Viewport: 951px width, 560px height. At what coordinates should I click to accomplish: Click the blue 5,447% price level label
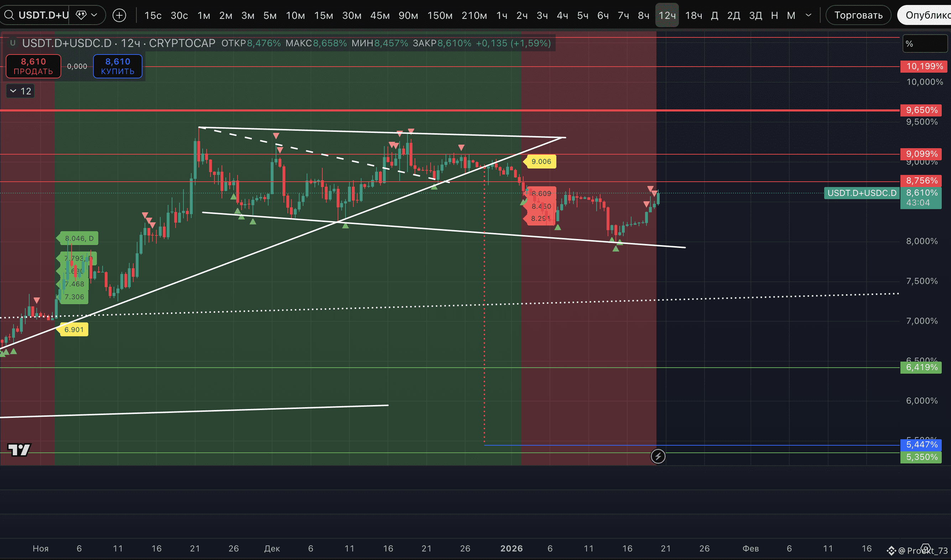tap(921, 445)
